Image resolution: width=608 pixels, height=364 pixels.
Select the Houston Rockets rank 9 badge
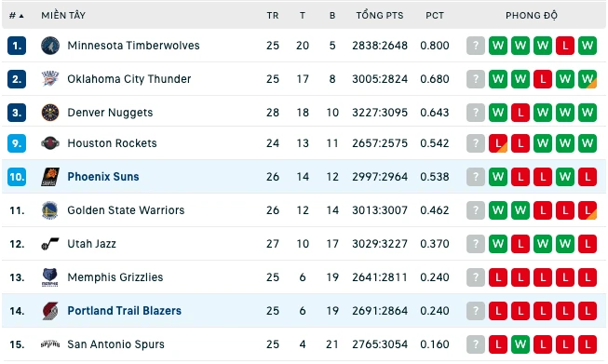(17, 143)
